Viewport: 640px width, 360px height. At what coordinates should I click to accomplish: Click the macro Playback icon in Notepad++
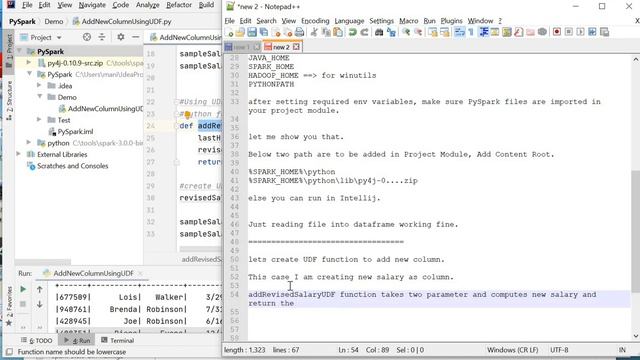point(580,32)
